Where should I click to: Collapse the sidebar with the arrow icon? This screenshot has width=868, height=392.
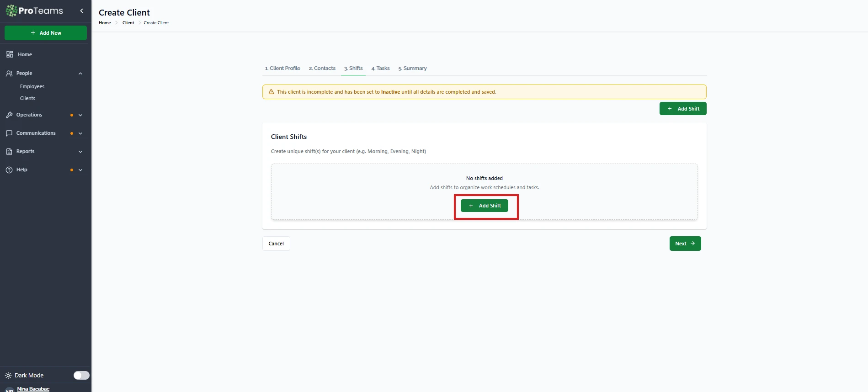click(82, 11)
